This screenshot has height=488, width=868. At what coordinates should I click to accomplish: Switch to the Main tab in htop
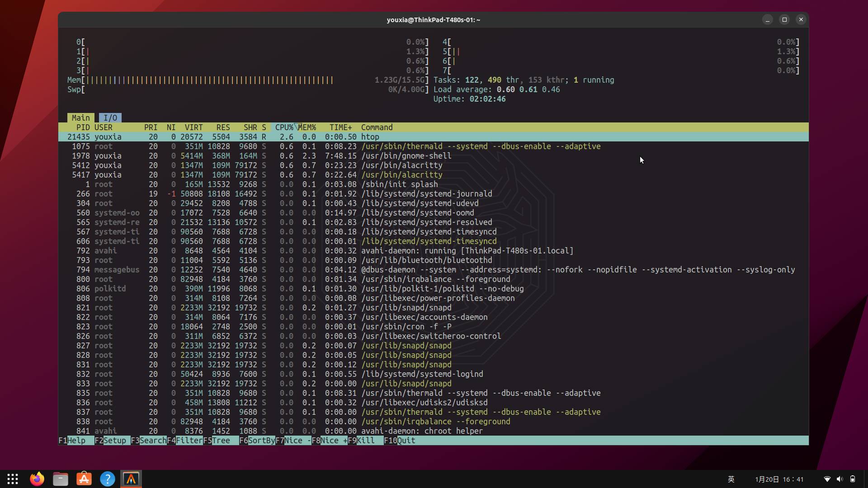[x=81, y=117]
